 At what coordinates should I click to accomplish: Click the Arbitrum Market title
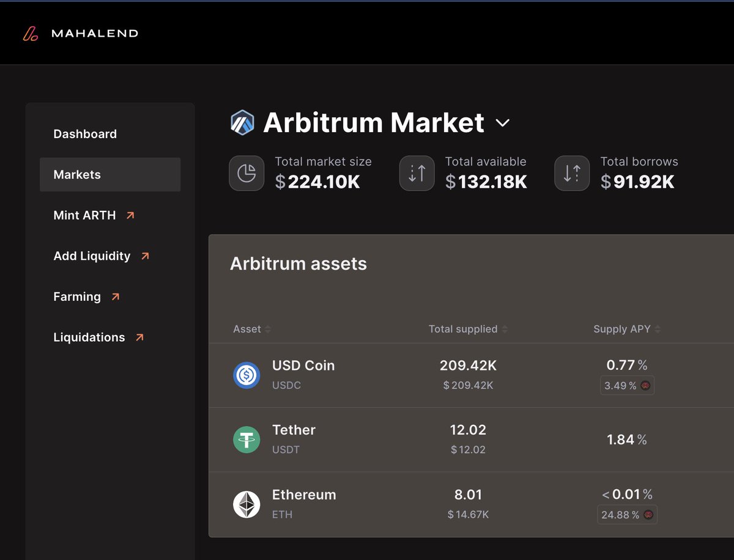click(374, 123)
